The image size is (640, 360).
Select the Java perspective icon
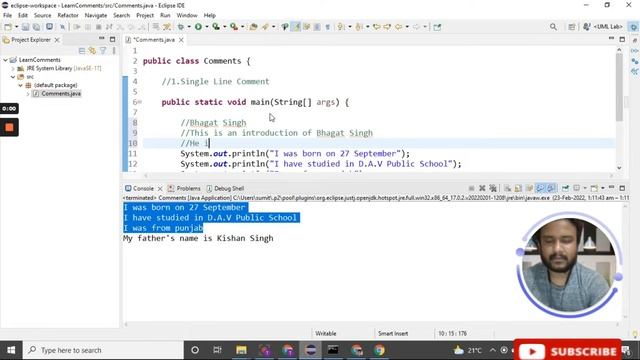633,27
